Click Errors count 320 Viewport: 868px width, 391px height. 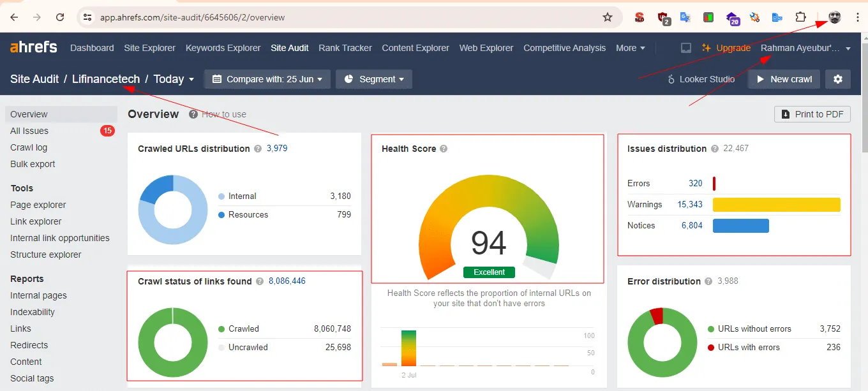coord(695,183)
